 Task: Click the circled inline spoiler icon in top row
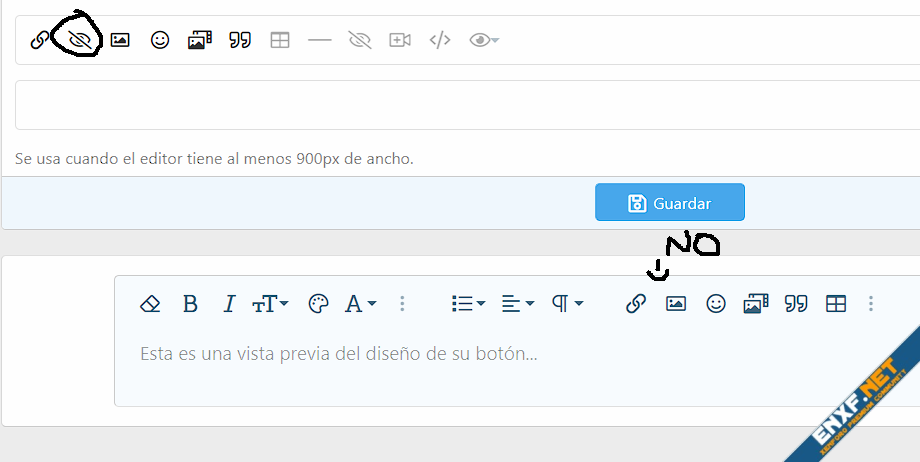pyautogui.click(x=80, y=40)
